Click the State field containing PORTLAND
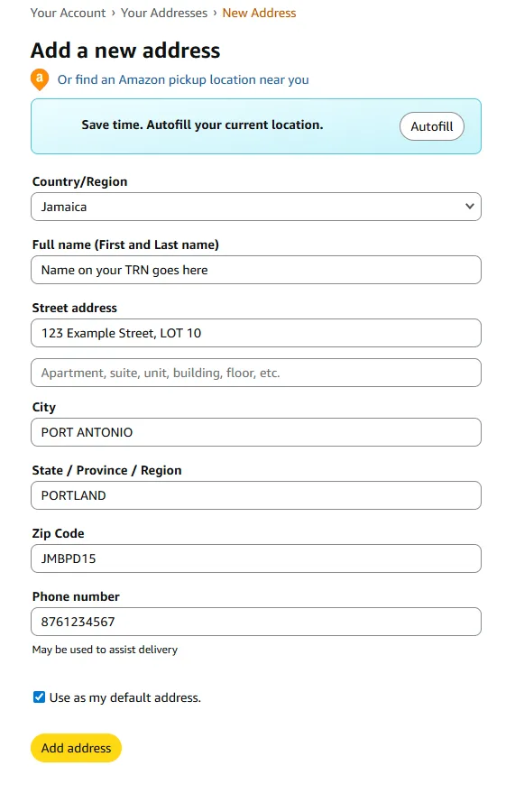The width and height of the screenshot is (515, 812). (255, 495)
